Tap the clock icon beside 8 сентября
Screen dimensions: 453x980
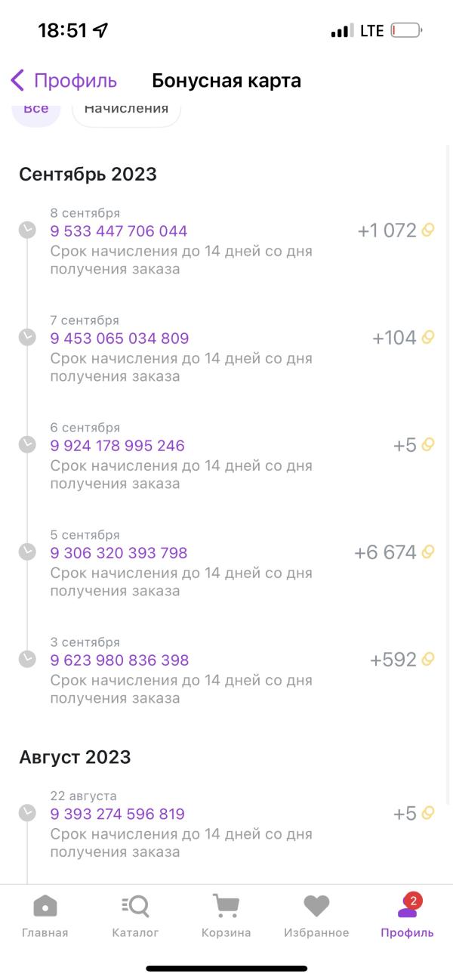pyautogui.click(x=27, y=230)
